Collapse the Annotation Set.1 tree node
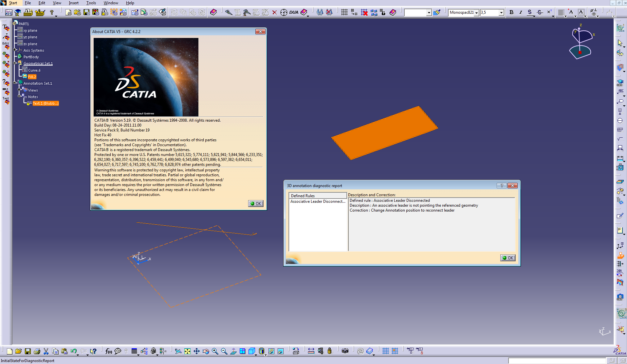Viewport: 627px width, 364px height. [15, 83]
